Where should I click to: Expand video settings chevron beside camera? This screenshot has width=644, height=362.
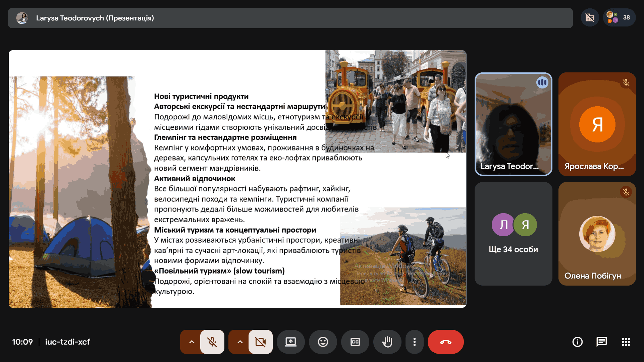(240, 342)
